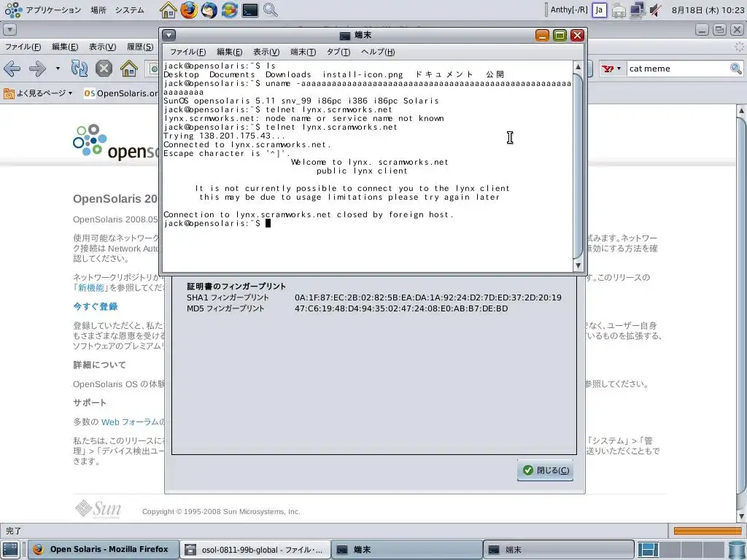Click Firefox page scrollbar down arrow
This screenshot has height=560, width=747.
[741, 517]
